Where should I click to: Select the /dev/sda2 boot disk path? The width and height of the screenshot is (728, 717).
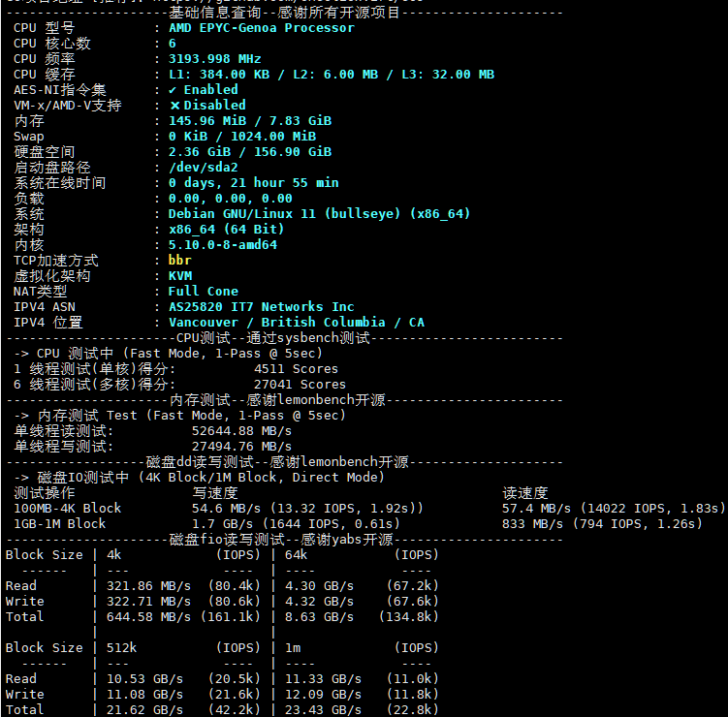coord(203,167)
